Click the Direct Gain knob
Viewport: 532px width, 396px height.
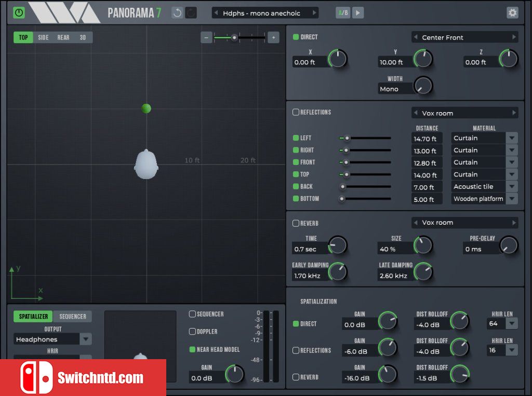[388, 321]
